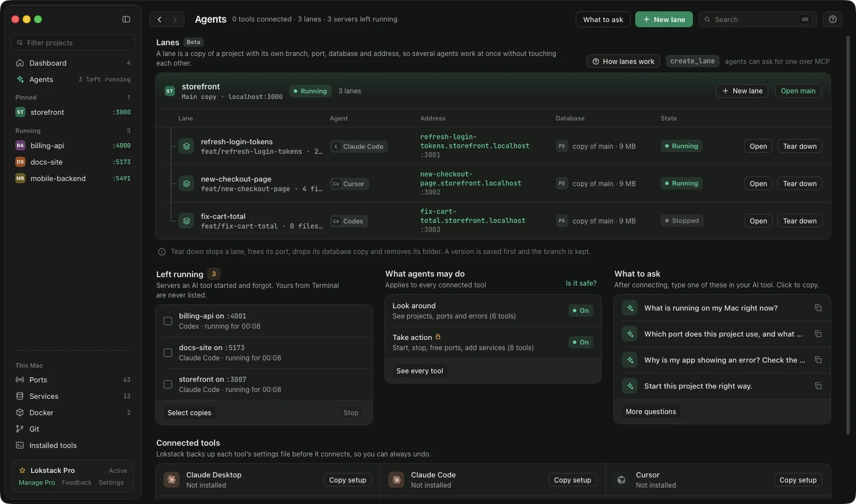The height and width of the screenshot is (504, 856).
Task: Select billing-api project in Running list
Action: pos(73,145)
